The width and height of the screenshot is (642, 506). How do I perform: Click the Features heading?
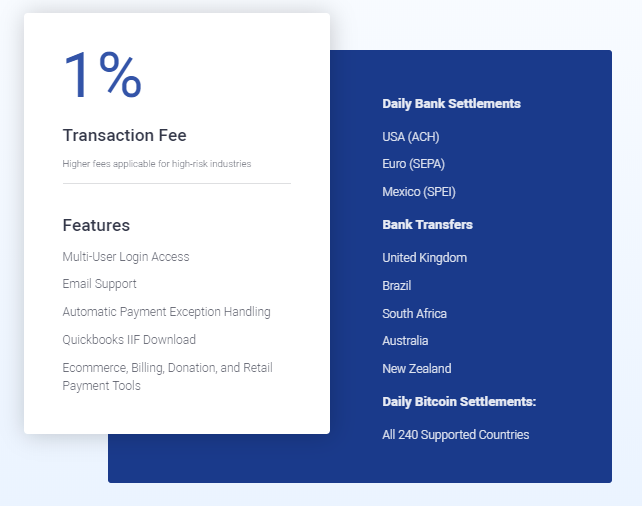(x=96, y=225)
